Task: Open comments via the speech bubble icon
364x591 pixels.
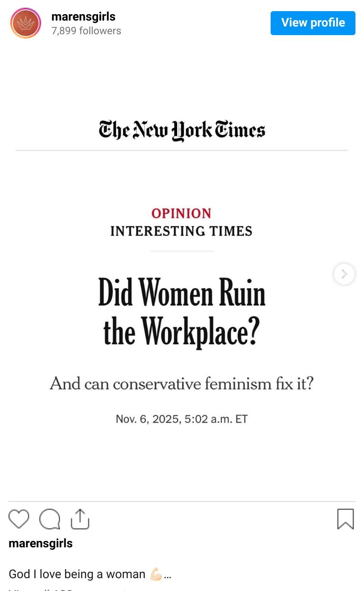Action: [x=50, y=519]
